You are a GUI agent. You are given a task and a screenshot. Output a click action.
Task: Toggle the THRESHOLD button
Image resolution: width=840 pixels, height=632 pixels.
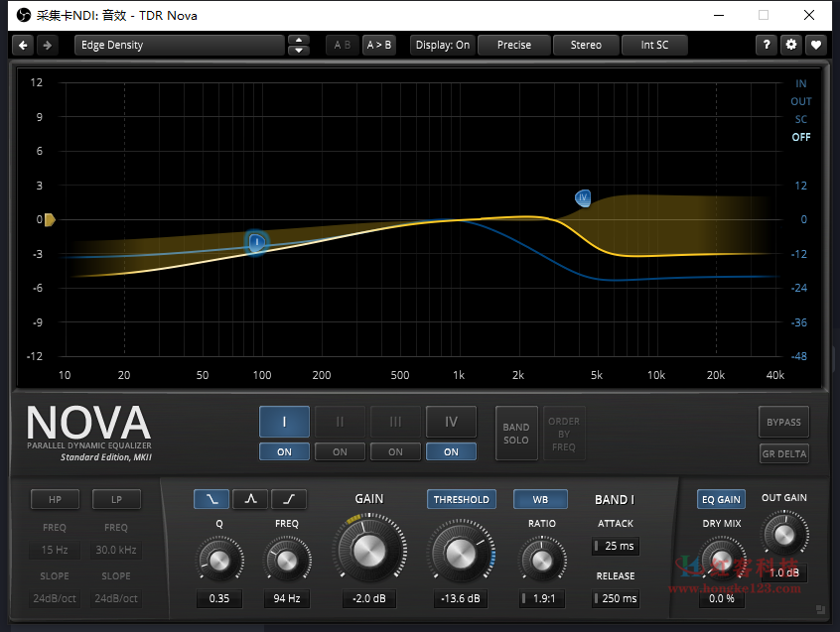tap(462, 499)
